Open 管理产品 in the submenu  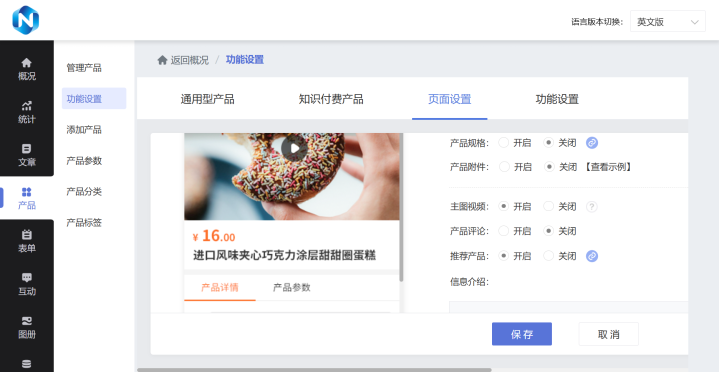coord(84,68)
